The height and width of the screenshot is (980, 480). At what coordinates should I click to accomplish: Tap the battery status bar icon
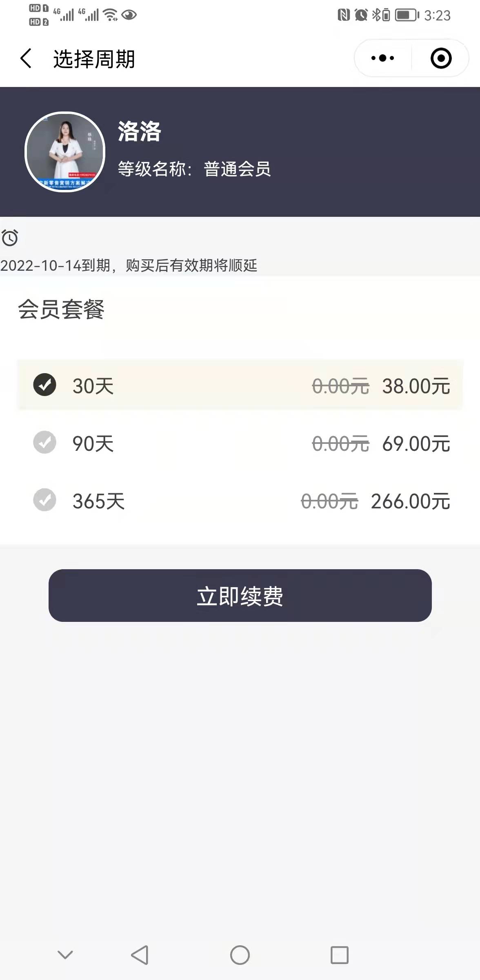pyautogui.click(x=407, y=15)
